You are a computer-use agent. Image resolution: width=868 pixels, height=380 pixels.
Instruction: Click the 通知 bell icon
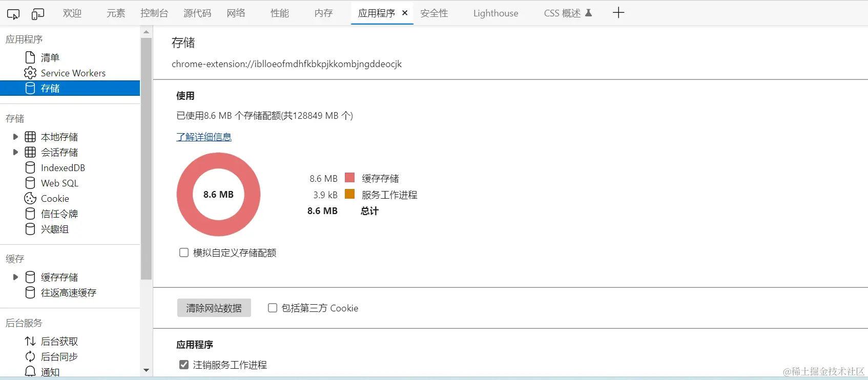click(30, 372)
